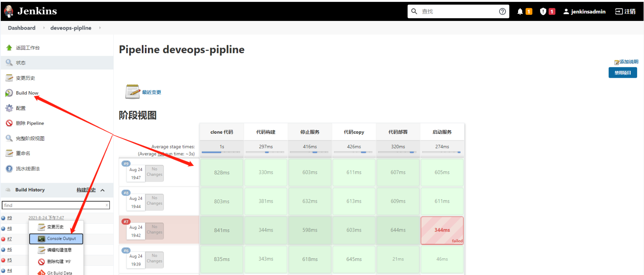
Task: Open notifications bell icon
Action: pyautogui.click(x=520, y=11)
